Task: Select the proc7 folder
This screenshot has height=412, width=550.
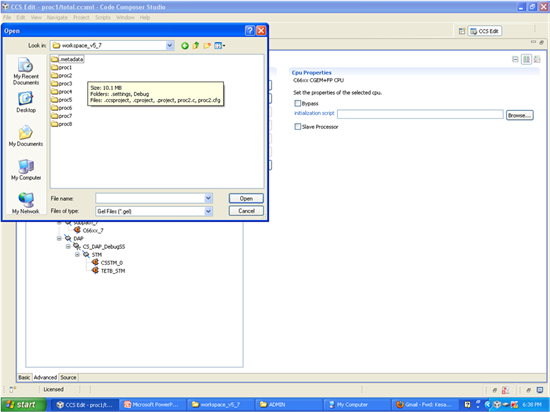Action: coord(61,116)
